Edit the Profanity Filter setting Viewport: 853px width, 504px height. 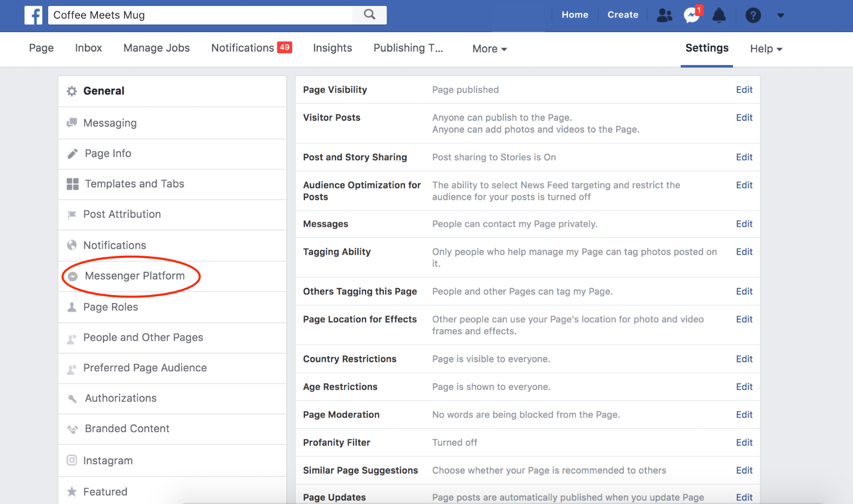pos(744,442)
